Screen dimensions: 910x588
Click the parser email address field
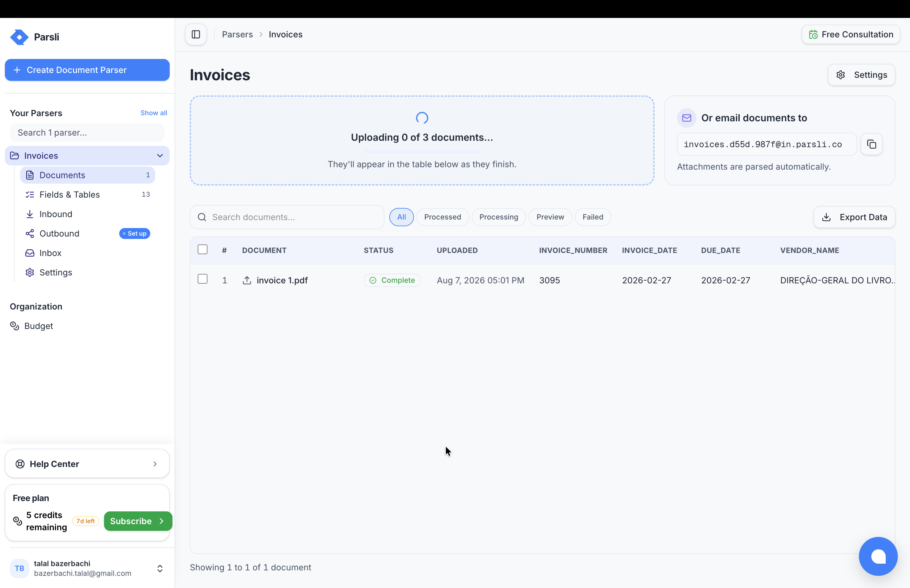[x=766, y=144]
